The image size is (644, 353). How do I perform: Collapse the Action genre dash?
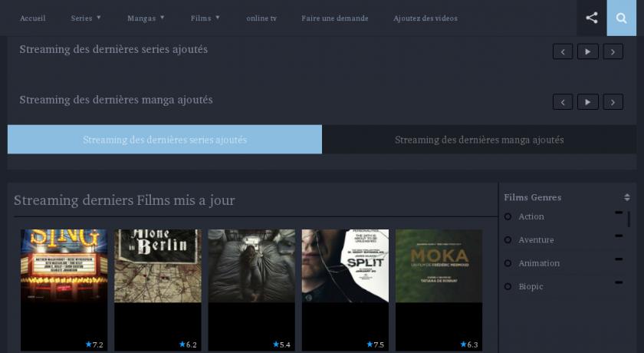click(619, 213)
